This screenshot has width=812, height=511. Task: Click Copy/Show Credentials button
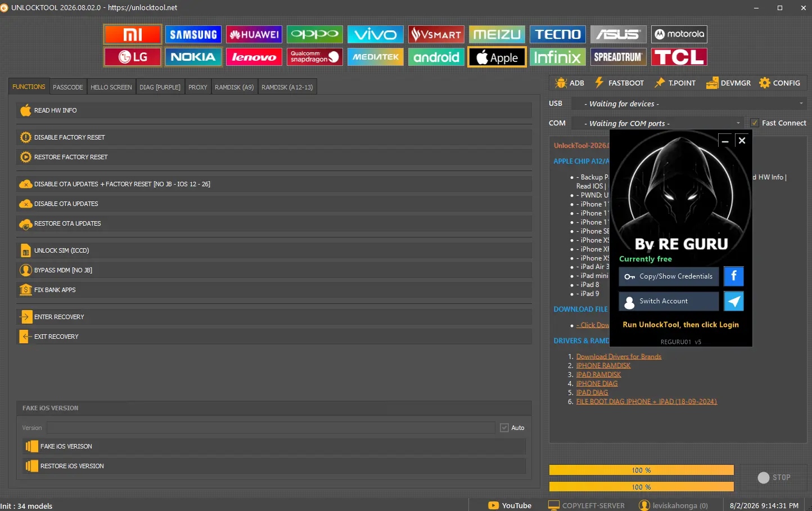(x=669, y=276)
